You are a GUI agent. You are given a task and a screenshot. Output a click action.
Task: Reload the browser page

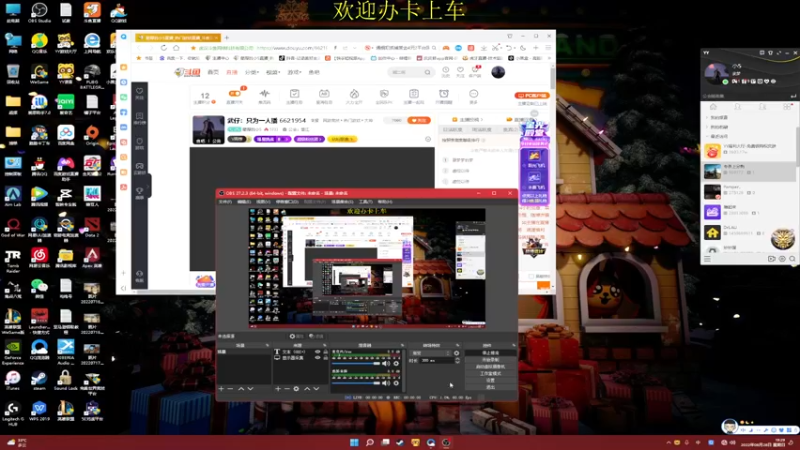pyautogui.click(x=164, y=48)
